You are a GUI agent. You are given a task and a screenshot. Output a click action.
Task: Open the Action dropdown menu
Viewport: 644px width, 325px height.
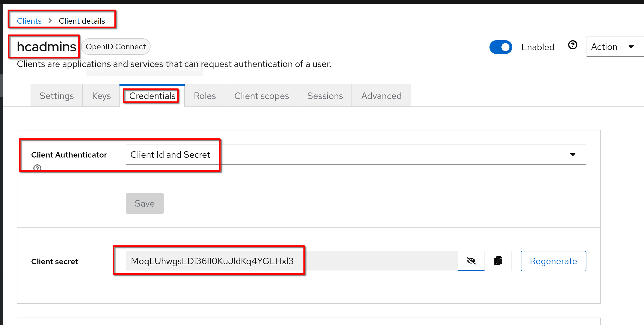[x=612, y=47]
